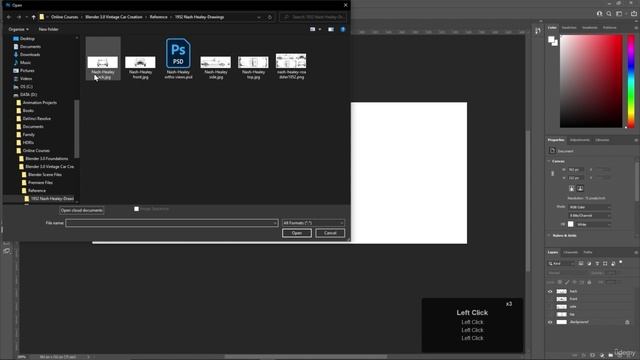Switch to the Adjustments tab
640x360 pixels.
click(x=580, y=140)
